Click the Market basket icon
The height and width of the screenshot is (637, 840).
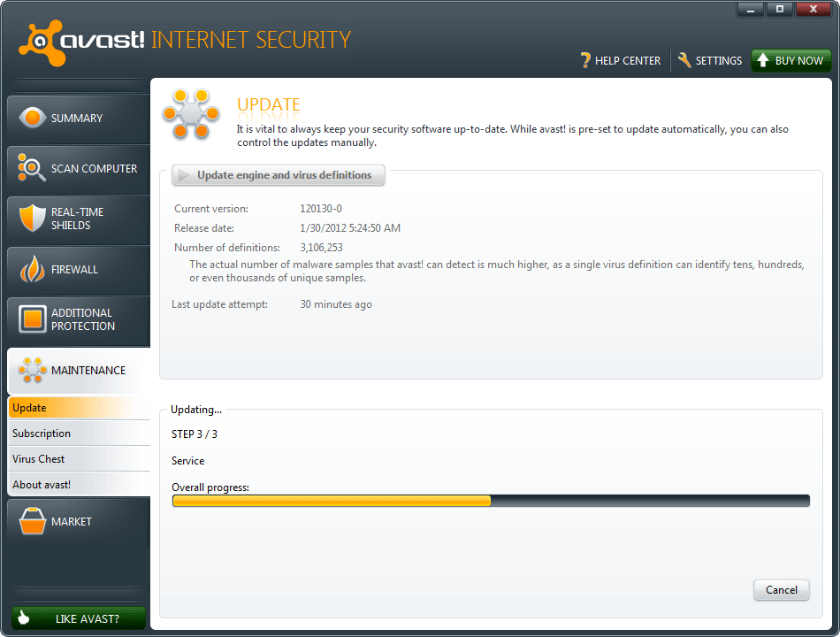tap(32, 520)
